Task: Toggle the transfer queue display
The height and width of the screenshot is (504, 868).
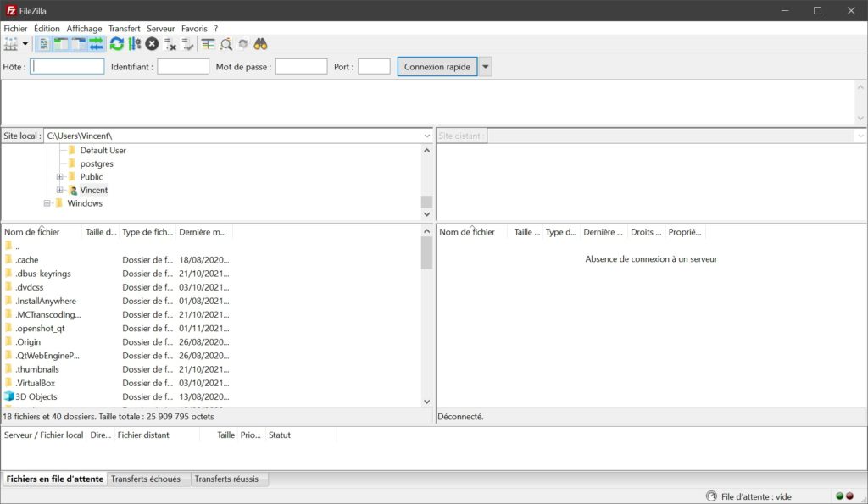Action: pyautogui.click(x=97, y=44)
